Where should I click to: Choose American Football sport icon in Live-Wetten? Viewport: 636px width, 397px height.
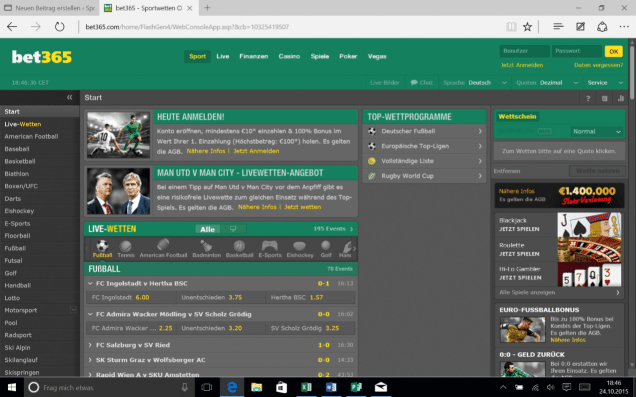(x=163, y=249)
